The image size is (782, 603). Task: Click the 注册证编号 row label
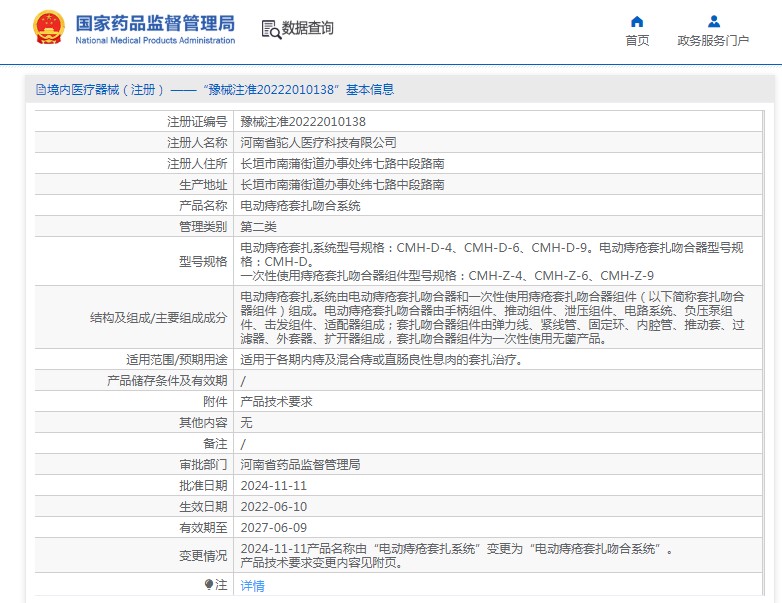point(197,122)
